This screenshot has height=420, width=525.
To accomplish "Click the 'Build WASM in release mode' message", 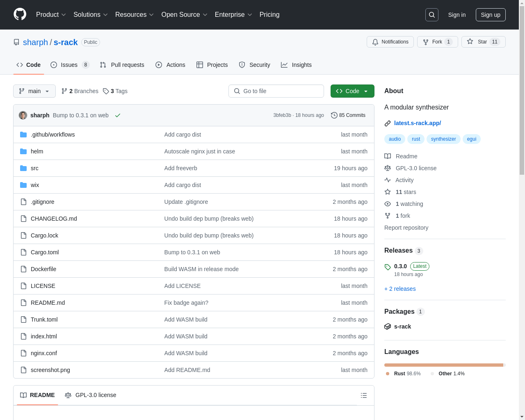I will point(201,269).
